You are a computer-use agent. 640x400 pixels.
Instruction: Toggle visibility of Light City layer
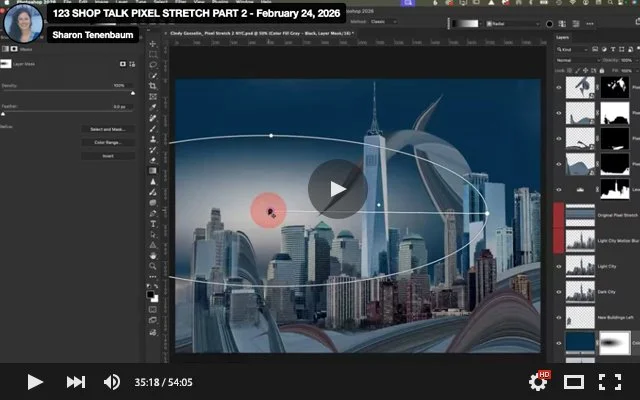click(559, 266)
